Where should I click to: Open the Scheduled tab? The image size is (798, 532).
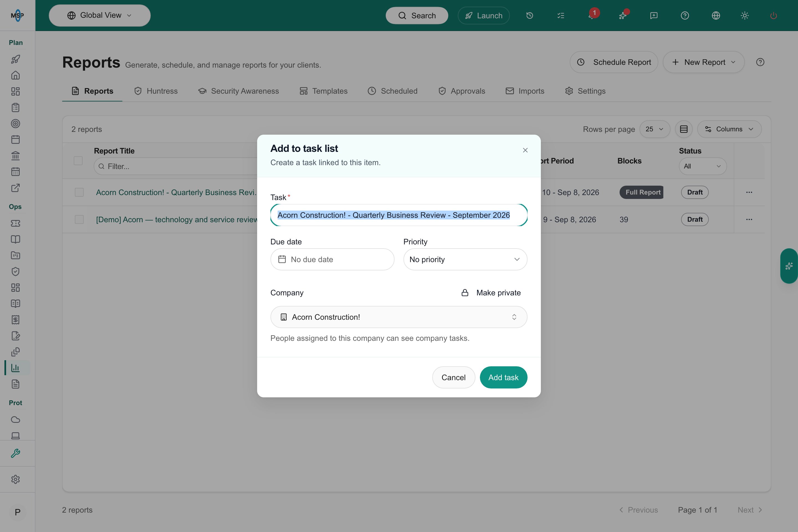(x=393, y=91)
